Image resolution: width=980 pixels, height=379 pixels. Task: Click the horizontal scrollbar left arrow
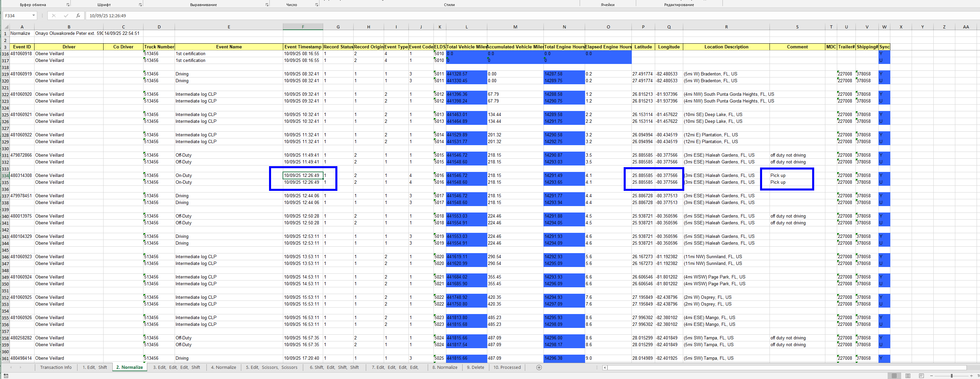click(x=605, y=367)
